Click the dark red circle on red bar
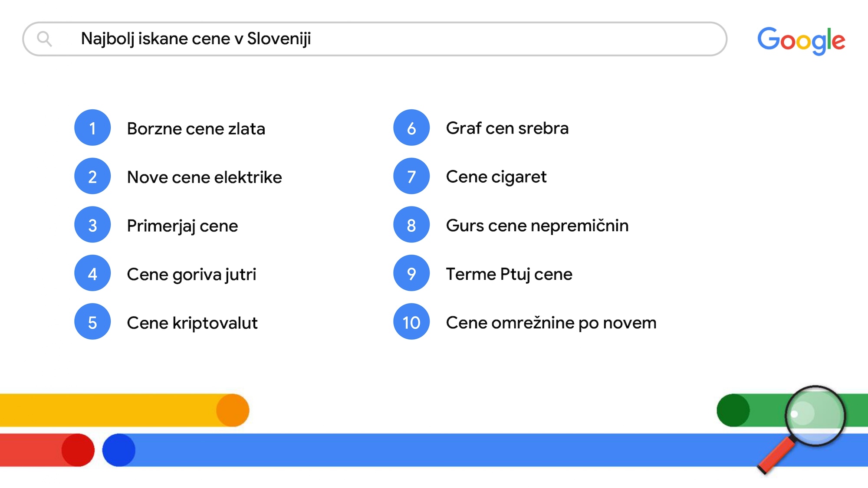Image resolution: width=868 pixels, height=488 pixels. point(78,450)
